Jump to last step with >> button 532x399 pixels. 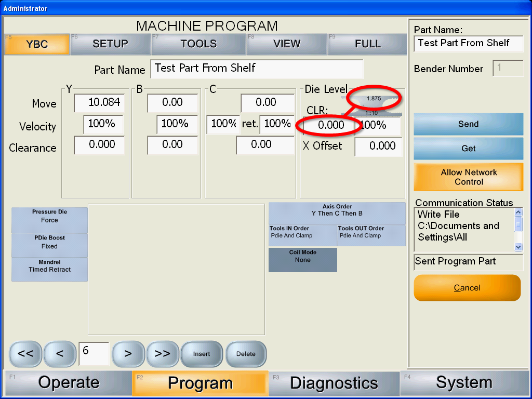coord(163,354)
